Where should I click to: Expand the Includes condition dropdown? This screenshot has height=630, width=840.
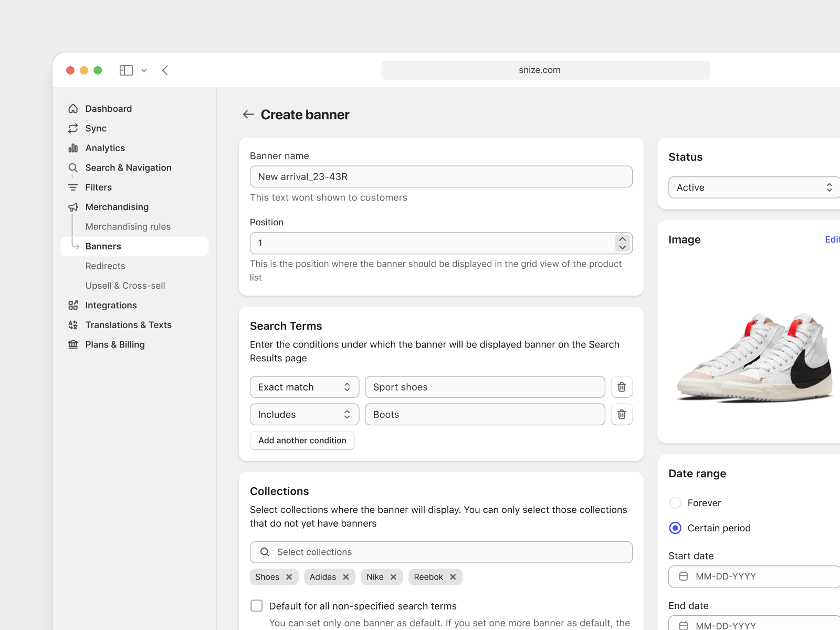pos(304,414)
